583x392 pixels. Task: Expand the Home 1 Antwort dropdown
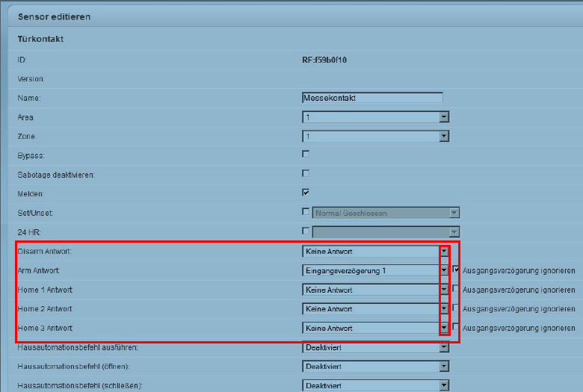click(444, 290)
